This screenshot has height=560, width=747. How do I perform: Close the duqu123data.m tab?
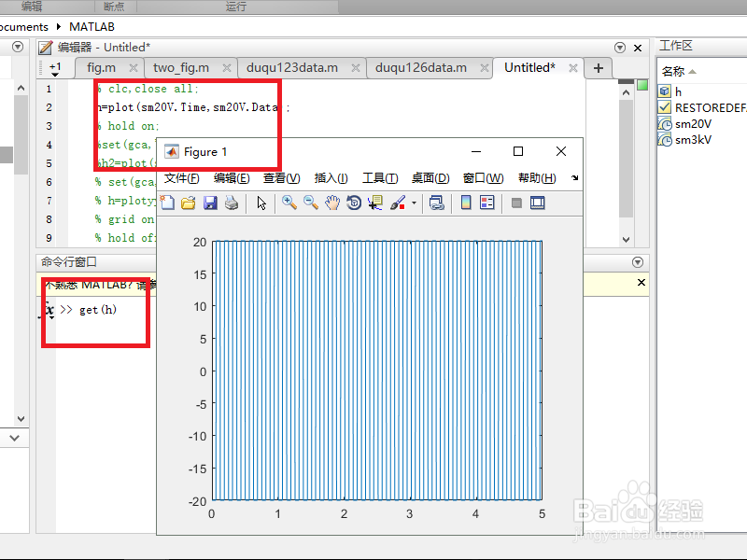click(x=356, y=68)
